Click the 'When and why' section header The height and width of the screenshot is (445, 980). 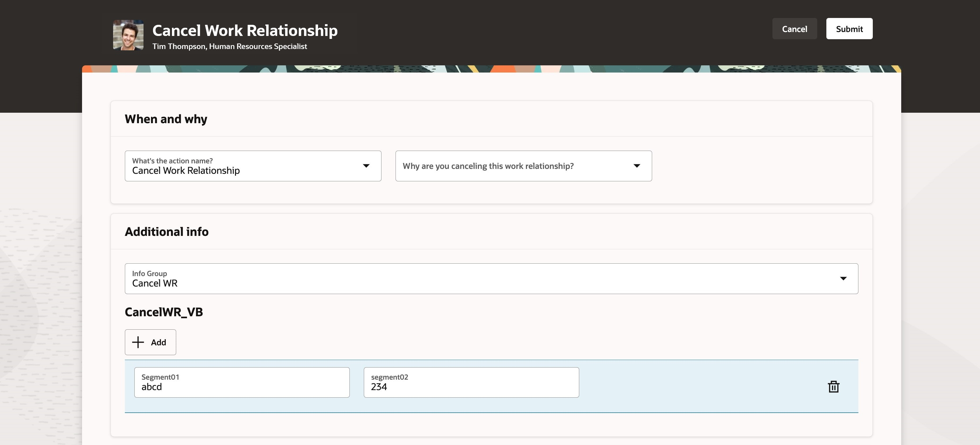coord(166,119)
